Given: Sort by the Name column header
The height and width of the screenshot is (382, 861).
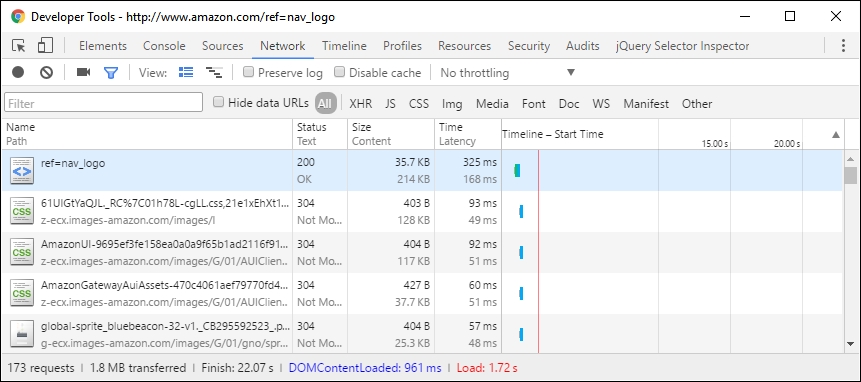Looking at the screenshot, I should click(147, 134).
